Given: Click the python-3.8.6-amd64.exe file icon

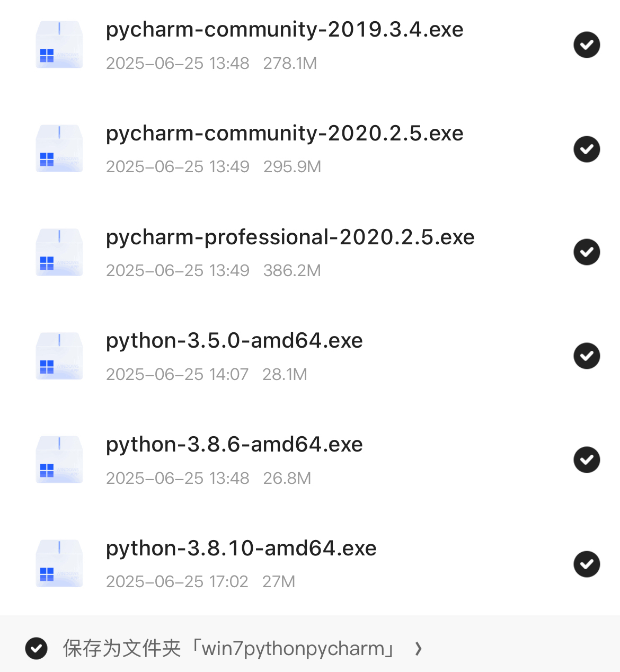Looking at the screenshot, I should coord(59,459).
